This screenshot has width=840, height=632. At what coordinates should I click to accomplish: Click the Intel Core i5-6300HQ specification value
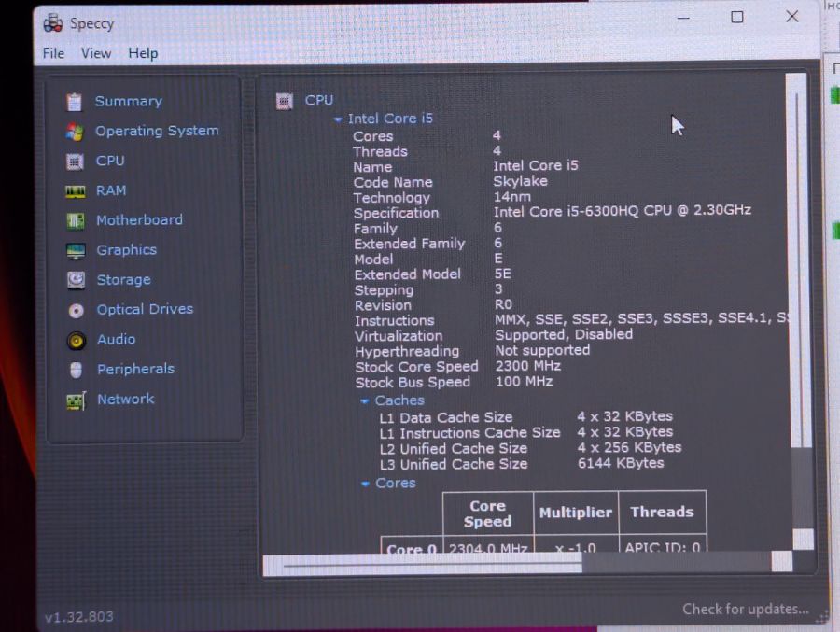pyautogui.click(x=622, y=211)
